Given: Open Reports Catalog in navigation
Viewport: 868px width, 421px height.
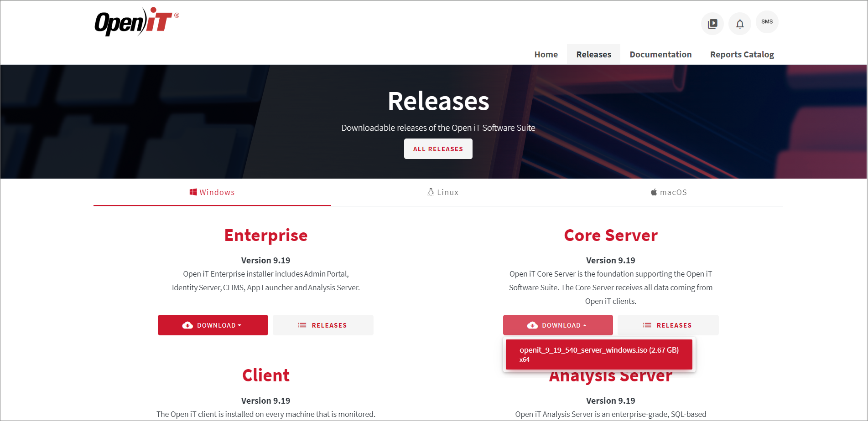Looking at the screenshot, I should pyautogui.click(x=742, y=54).
